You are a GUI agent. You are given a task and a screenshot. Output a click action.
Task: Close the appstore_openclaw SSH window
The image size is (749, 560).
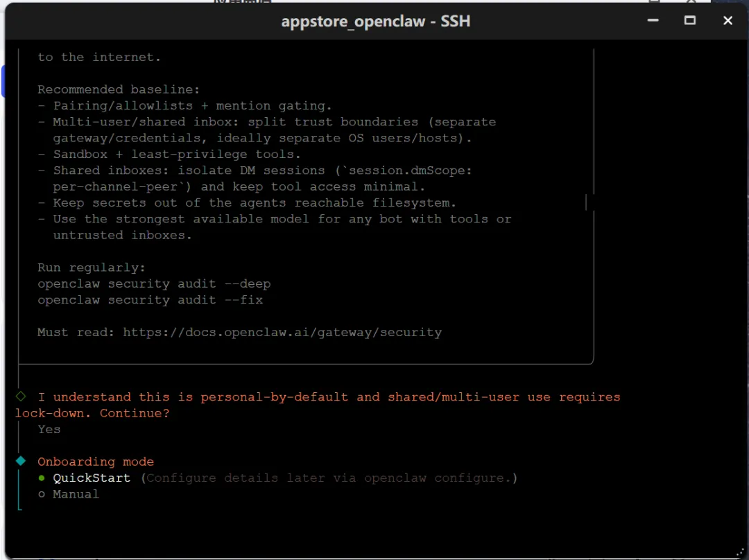(x=728, y=21)
